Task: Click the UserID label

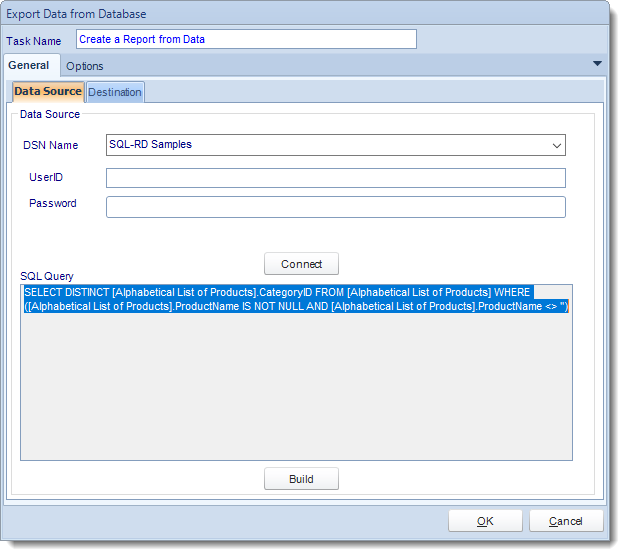Action: point(46,177)
